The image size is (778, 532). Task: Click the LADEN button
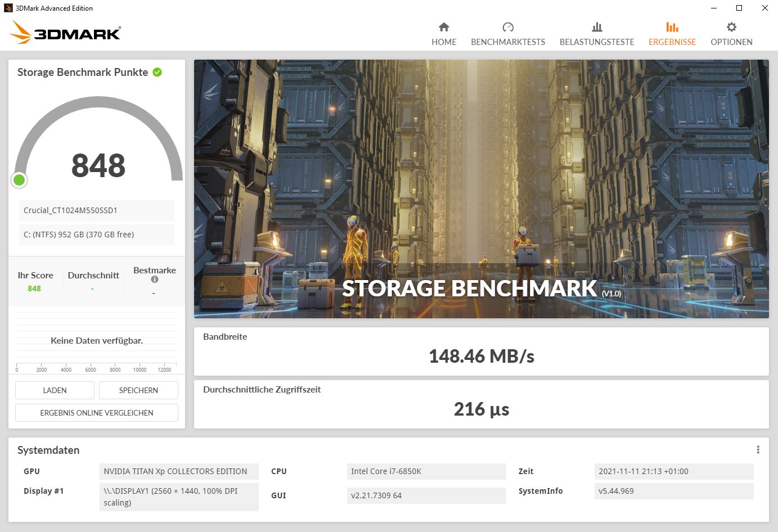tap(55, 390)
